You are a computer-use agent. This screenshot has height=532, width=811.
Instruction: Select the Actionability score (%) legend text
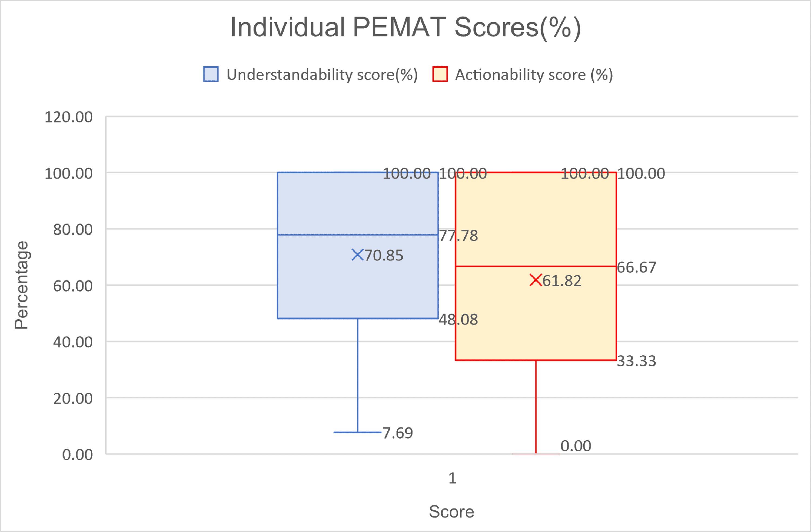pyautogui.click(x=534, y=75)
